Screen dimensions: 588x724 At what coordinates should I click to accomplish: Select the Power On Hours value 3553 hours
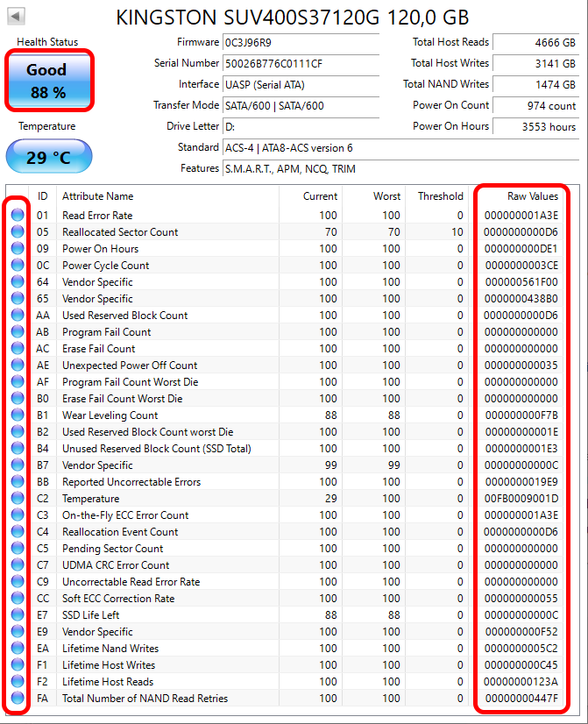535,126
